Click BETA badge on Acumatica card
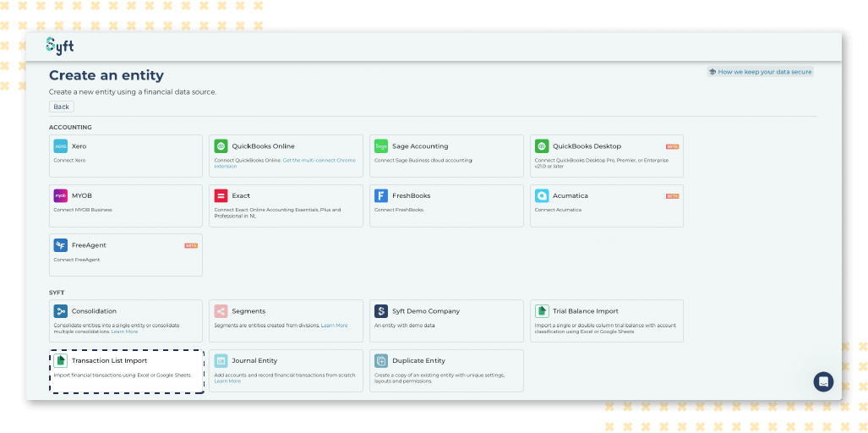Screen dimensions: 868x433 click(x=673, y=196)
